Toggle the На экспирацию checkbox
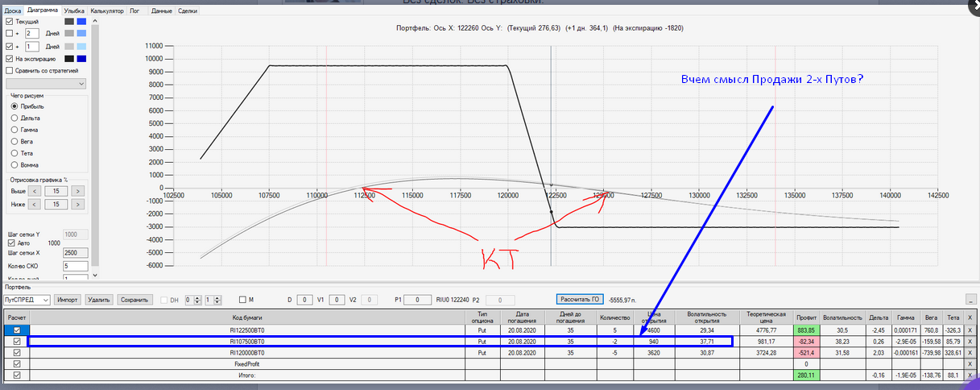The height and width of the screenshot is (390, 980). [10, 59]
